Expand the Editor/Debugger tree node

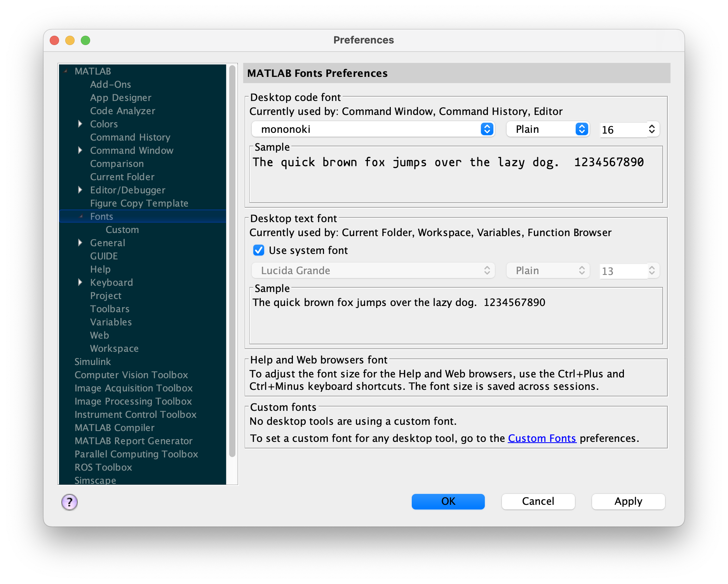[x=80, y=190]
